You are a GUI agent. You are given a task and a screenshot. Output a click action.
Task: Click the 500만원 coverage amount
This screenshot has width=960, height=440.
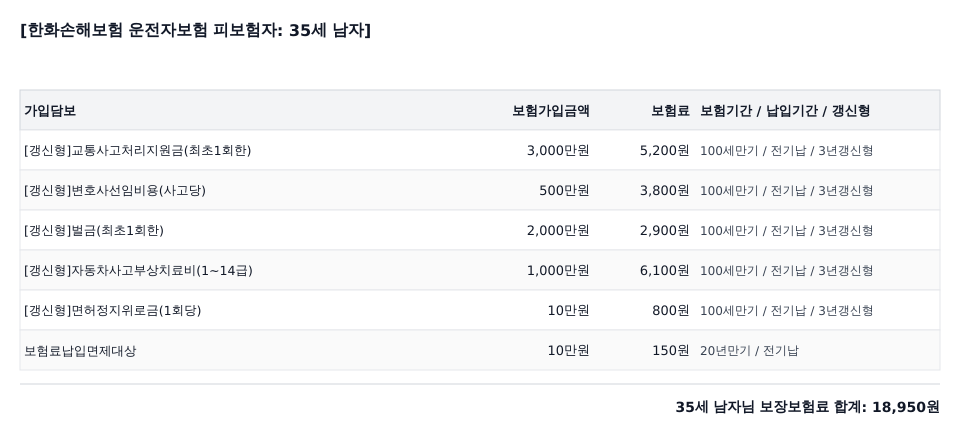click(564, 190)
